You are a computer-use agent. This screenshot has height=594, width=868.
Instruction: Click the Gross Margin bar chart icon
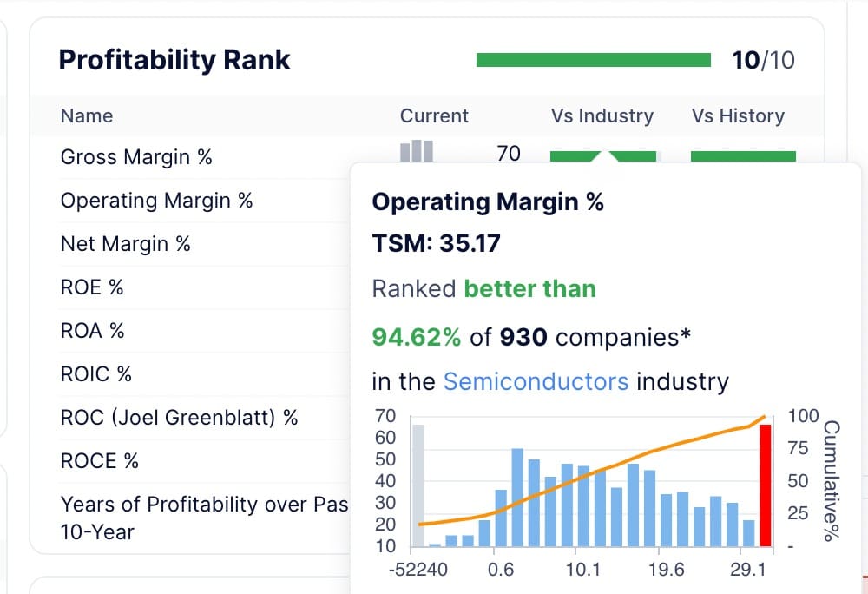(417, 151)
